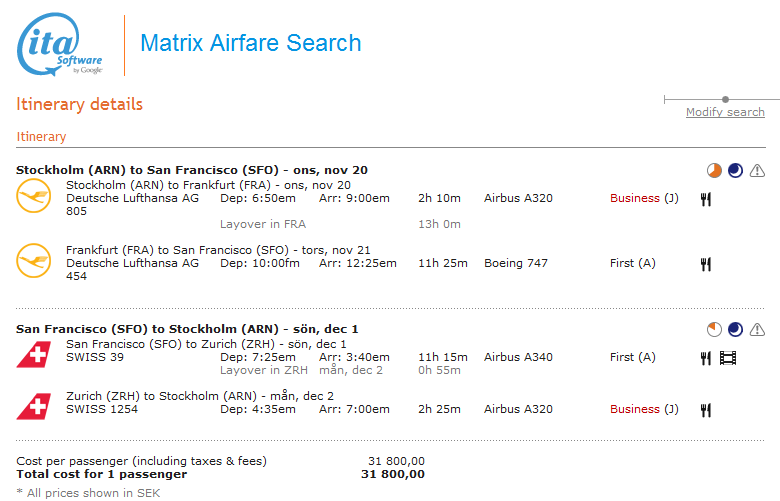780x501 pixels.
Task: Click the return trip layover-duration pie icon
Action: click(x=714, y=329)
